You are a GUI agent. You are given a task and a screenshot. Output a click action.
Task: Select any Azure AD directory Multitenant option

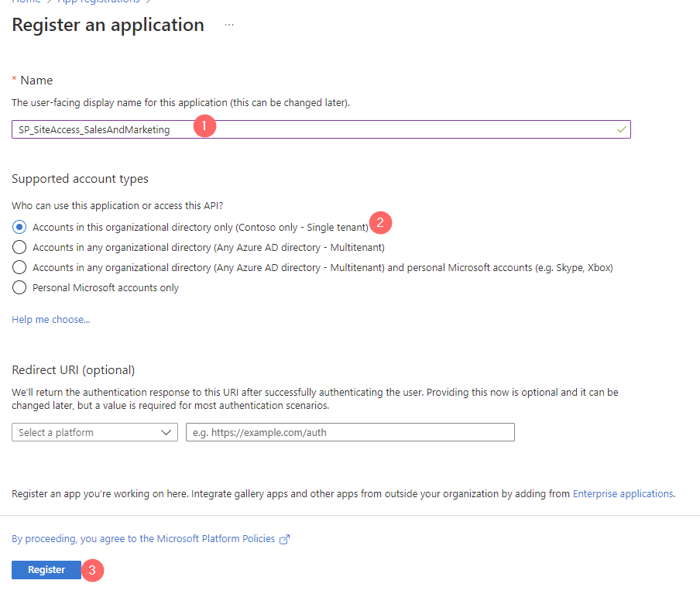click(x=20, y=247)
